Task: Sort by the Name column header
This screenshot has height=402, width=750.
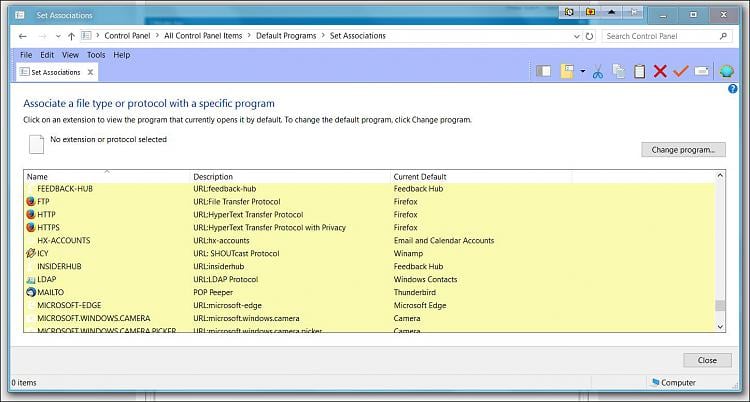Action: coord(107,177)
